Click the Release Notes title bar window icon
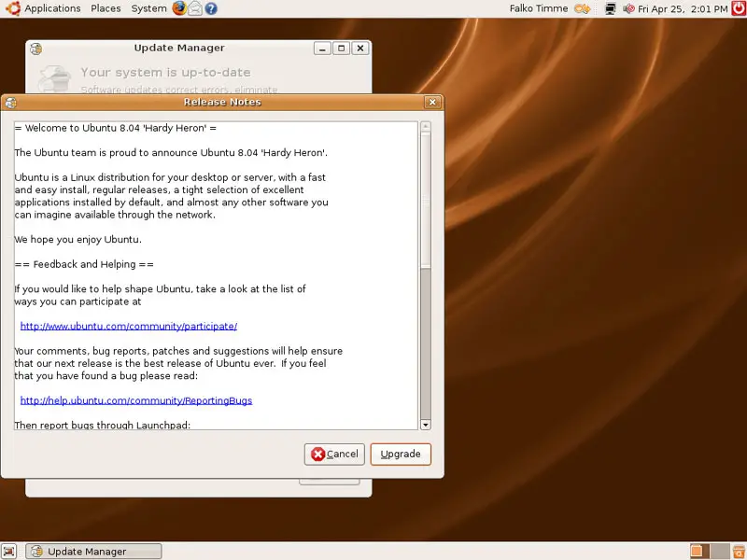Screen dimensions: 747x560 11,103
